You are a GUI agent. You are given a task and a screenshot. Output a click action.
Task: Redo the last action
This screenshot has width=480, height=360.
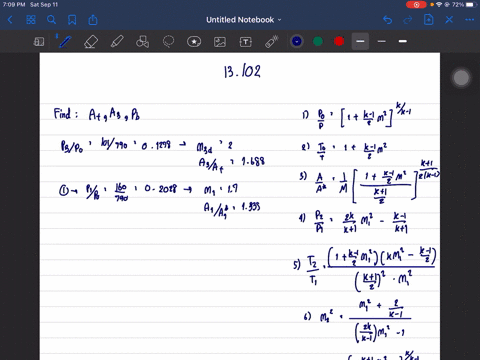pyautogui.click(x=408, y=20)
